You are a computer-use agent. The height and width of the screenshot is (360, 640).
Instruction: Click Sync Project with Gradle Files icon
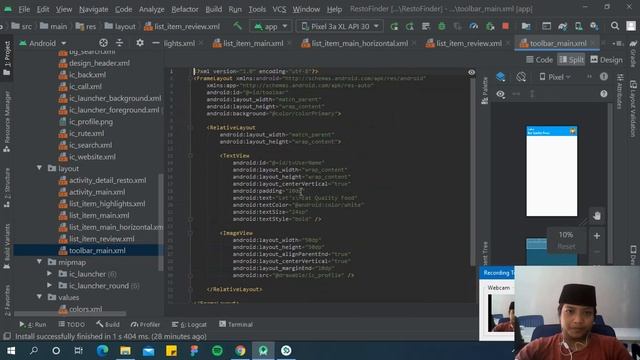pos(562,27)
